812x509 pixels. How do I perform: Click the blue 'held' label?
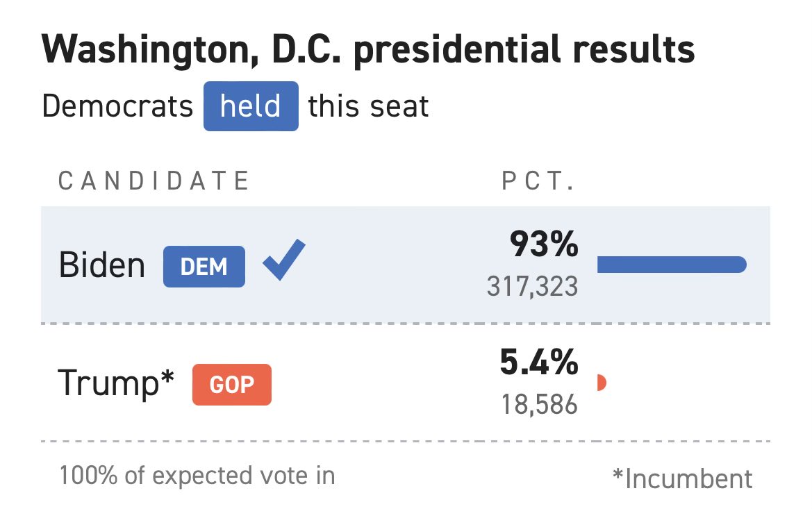(x=251, y=106)
